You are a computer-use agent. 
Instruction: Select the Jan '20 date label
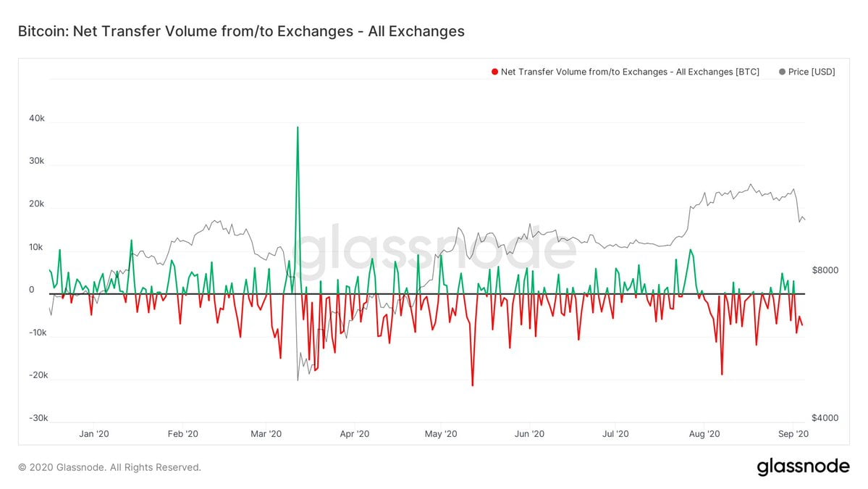click(94, 434)
